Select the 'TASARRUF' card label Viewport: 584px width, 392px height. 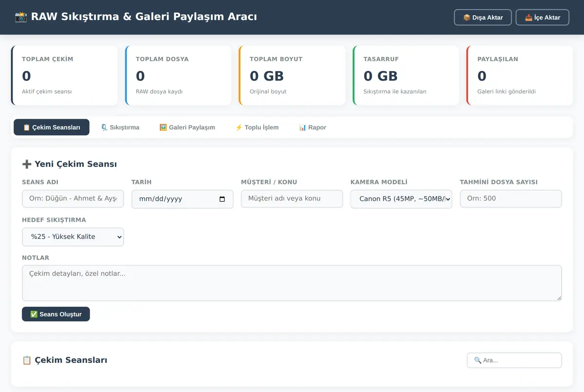click(381, 59)
